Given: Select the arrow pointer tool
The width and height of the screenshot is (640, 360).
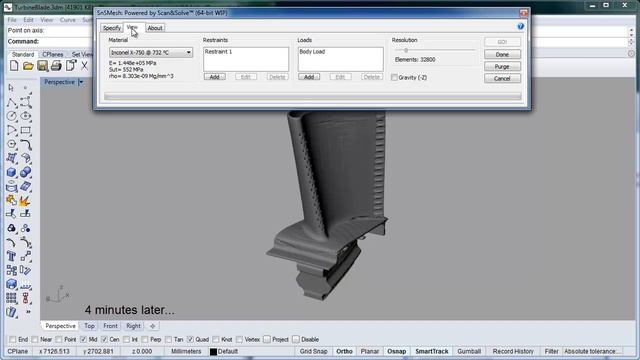Looking at the screenshot, I should pyautogui.click(x=11, y=87).
